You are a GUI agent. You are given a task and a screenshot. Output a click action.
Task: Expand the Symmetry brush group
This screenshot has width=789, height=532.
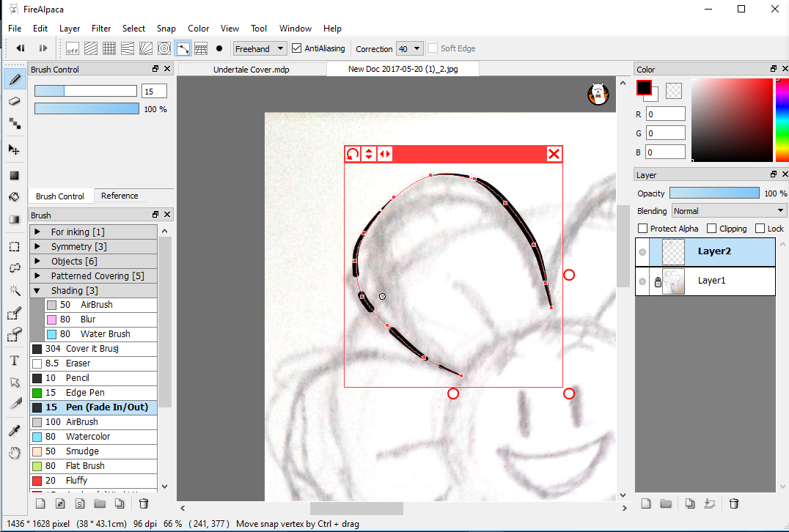pyautogui.click(x=37, y=246)
